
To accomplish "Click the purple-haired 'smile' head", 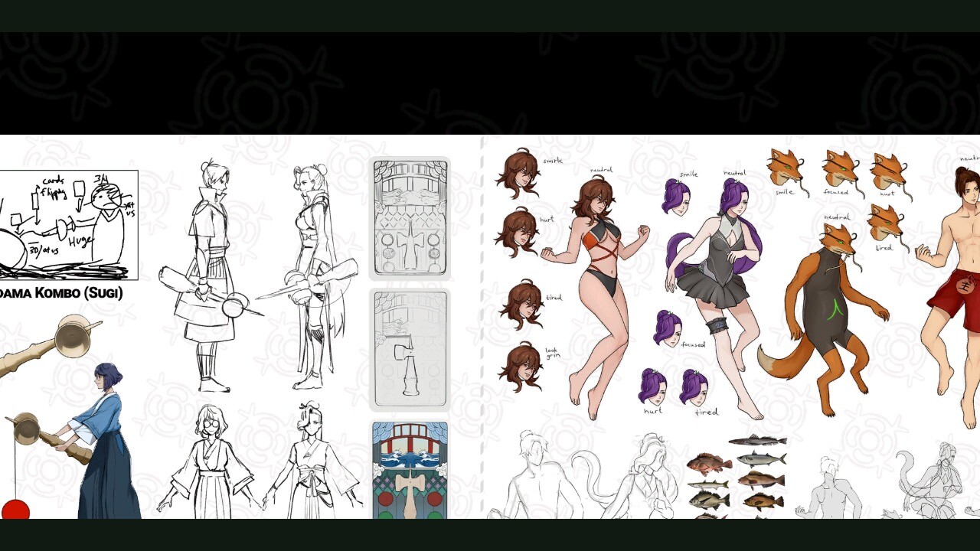I will (x=676, y=197).
